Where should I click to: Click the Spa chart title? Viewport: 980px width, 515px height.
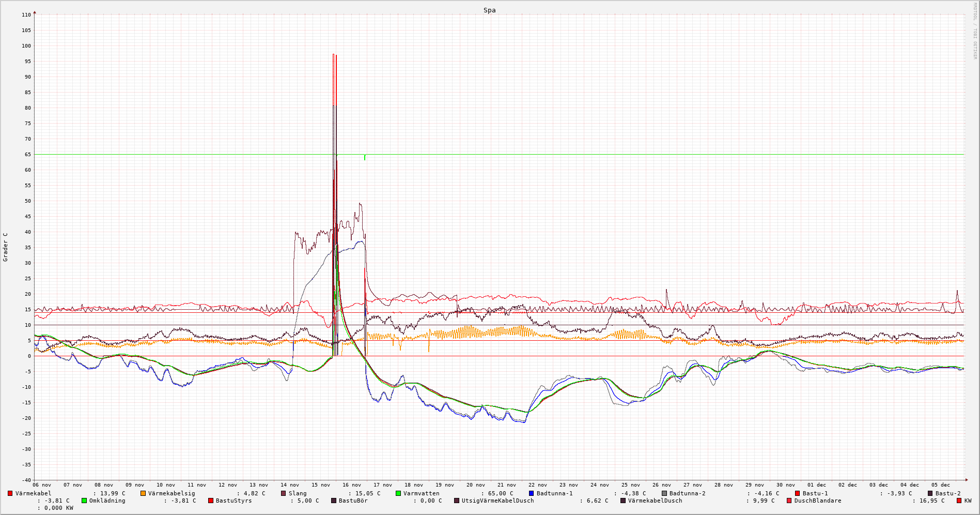[x=489, y=10]
